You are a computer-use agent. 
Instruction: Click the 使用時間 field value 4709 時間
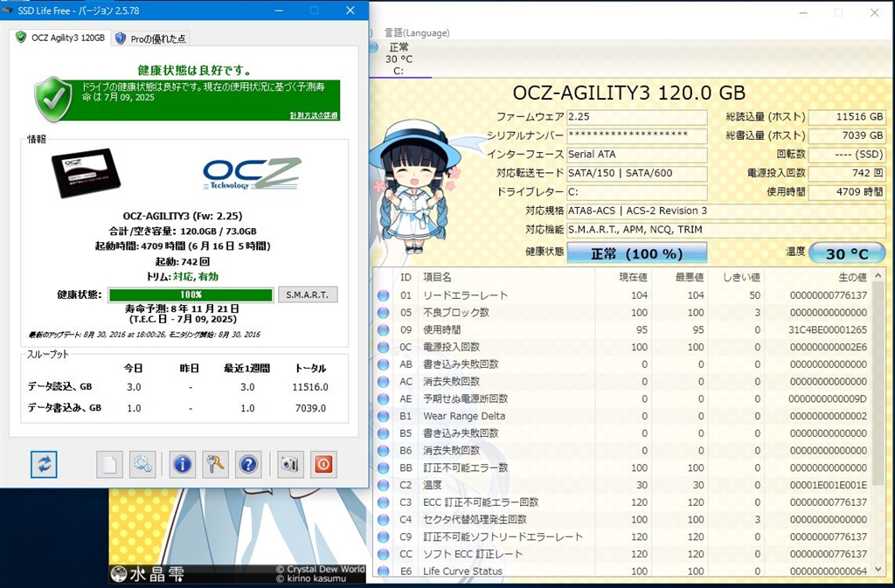(x=847, y=192)
